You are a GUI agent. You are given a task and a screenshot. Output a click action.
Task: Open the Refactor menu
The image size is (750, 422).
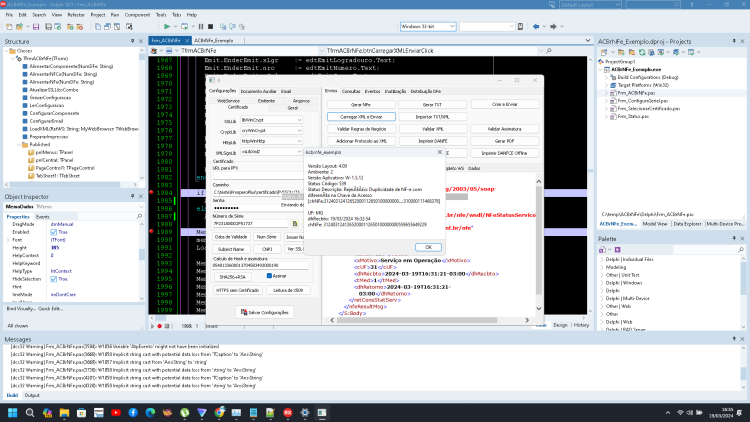pyautogui.click(x=76, y=15)
